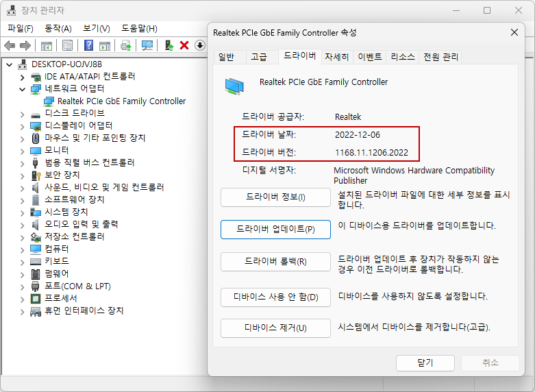Switch to the 이벤트 tab

click(x=369, y=57)
